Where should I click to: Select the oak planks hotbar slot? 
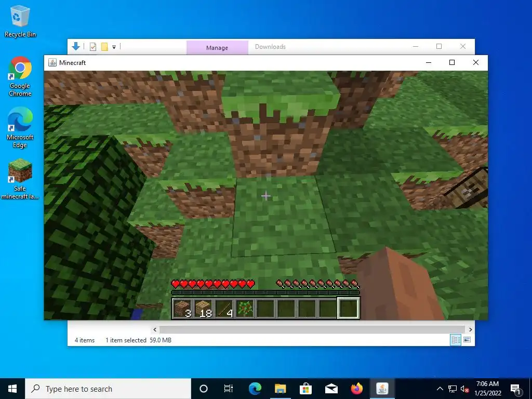click(204, 309)
